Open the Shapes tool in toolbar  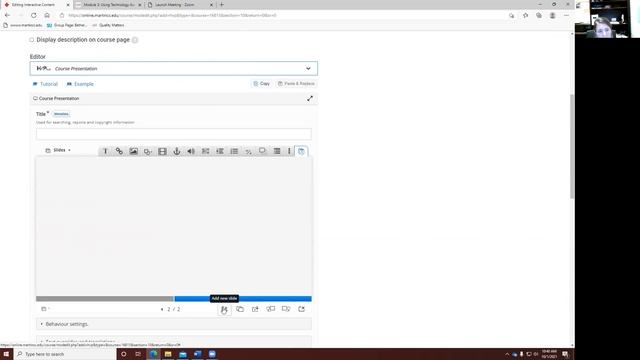point(148,151)
